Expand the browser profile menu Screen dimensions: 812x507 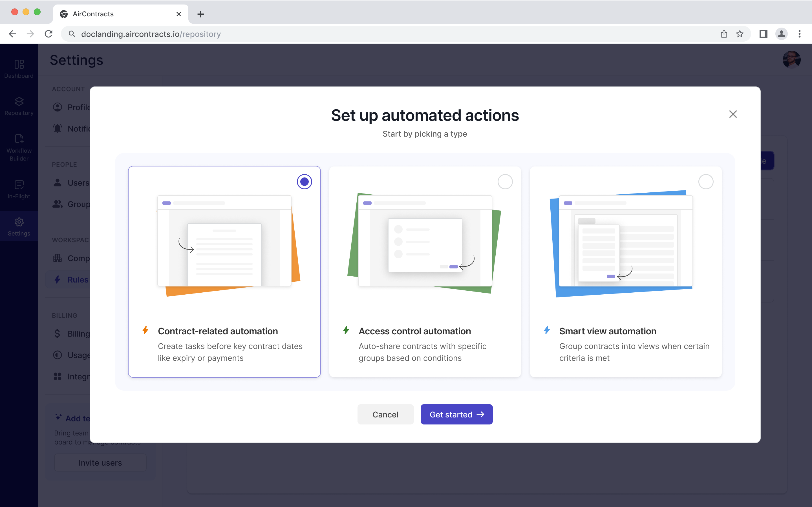tap(781, 34)
